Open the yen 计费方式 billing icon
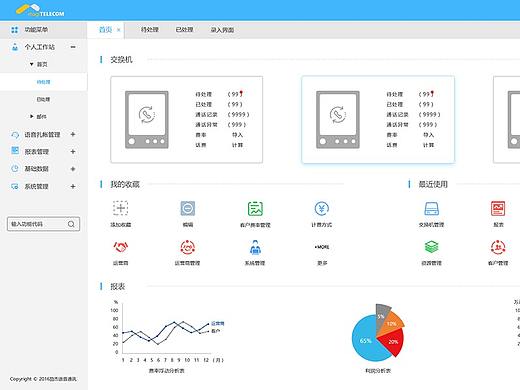Image resolution: width=520 pixels, height=390 pixels. coord(322,209)
